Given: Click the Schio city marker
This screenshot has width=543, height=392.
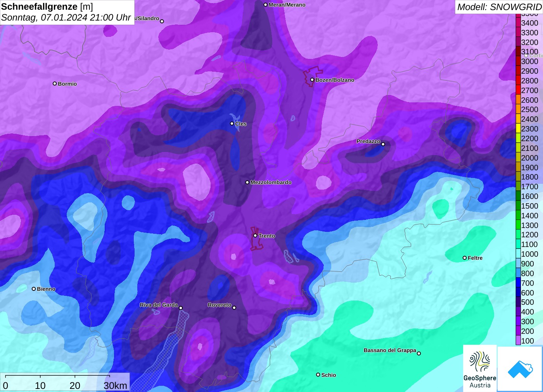Looking at the screenshot, I should pos(318,375).
